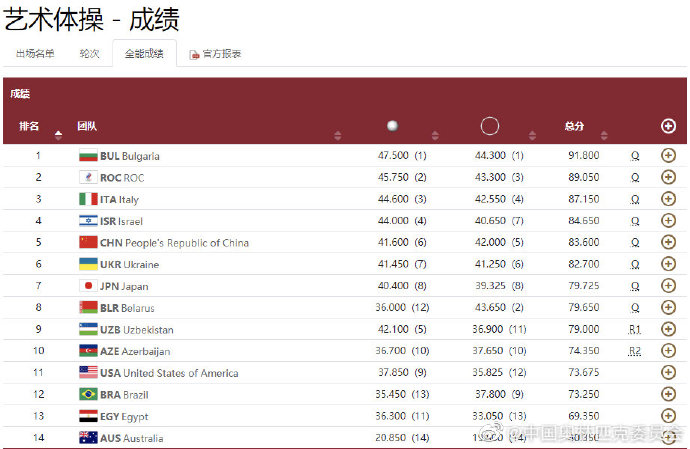Open 官方报表 official report link

click(216, 54)
